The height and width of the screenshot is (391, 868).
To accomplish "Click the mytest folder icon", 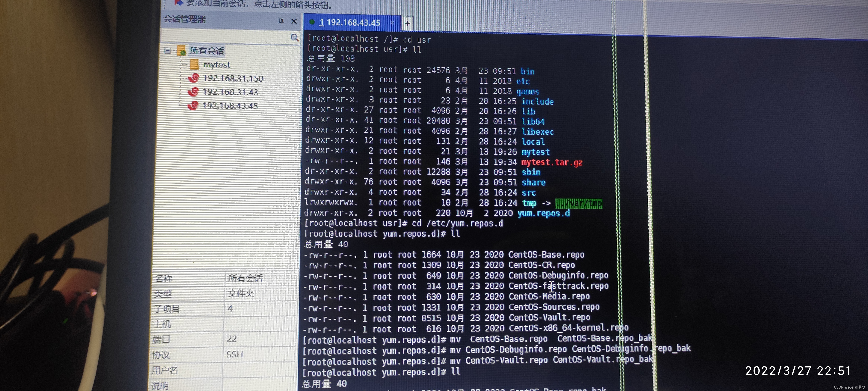I will [x=194, y=64].
